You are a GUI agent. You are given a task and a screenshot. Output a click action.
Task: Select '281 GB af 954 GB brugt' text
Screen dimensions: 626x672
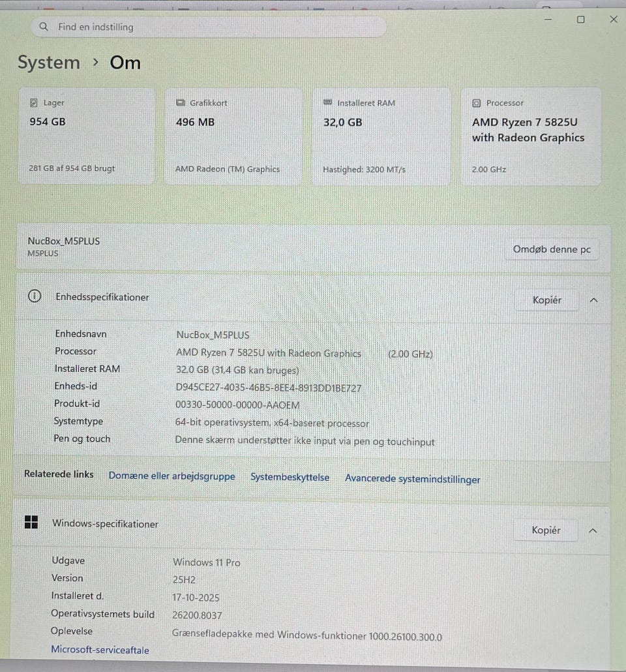pyautogui.click(x=72, y=168)
